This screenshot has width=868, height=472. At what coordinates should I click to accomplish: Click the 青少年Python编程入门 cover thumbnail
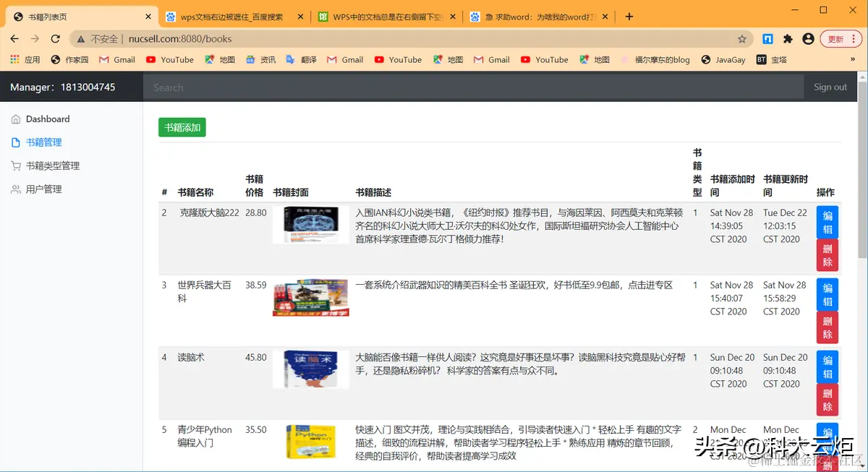coord(311,442)
